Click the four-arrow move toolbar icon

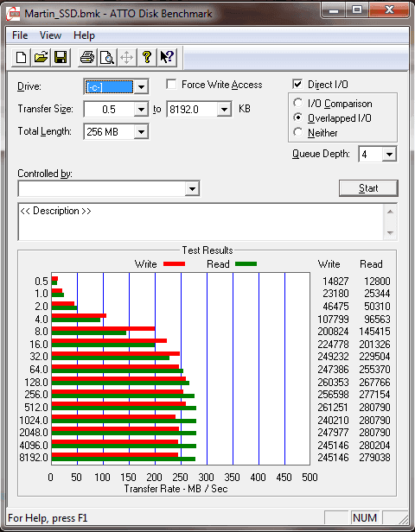(x=127, y=57)
